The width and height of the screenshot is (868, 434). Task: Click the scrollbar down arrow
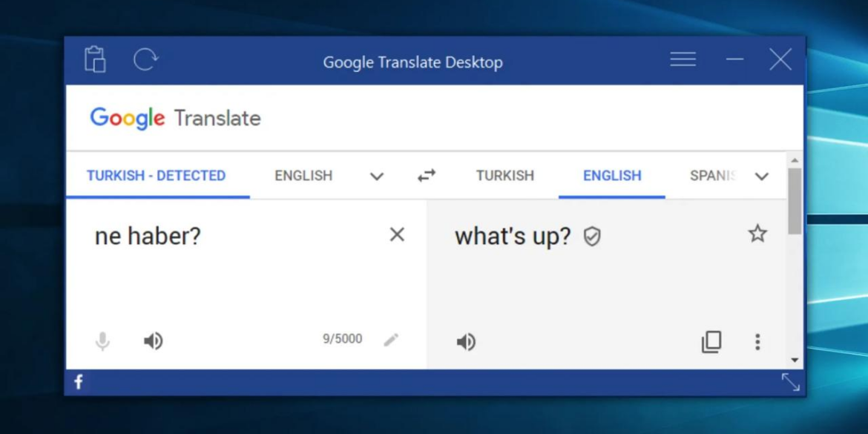click(795, 360)
